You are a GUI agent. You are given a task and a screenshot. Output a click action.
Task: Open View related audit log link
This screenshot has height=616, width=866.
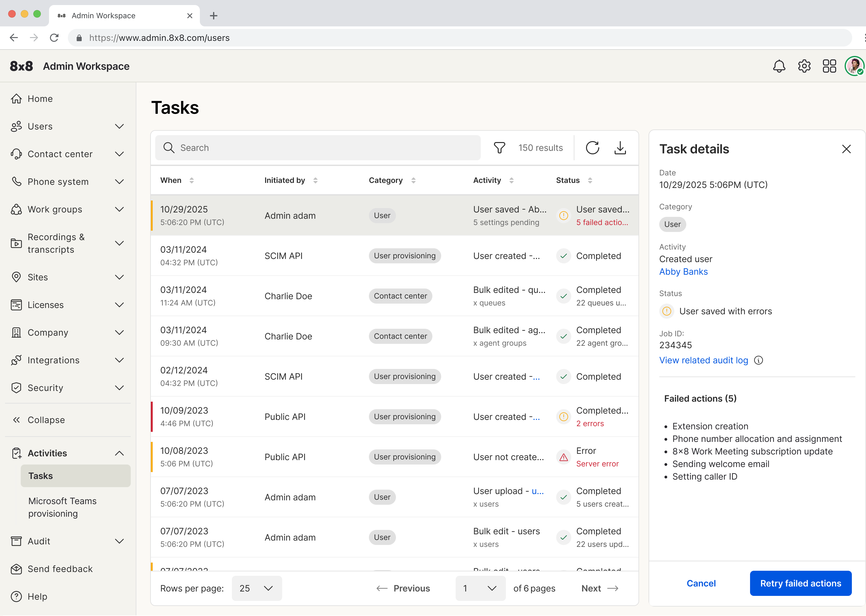click(703, 360)
